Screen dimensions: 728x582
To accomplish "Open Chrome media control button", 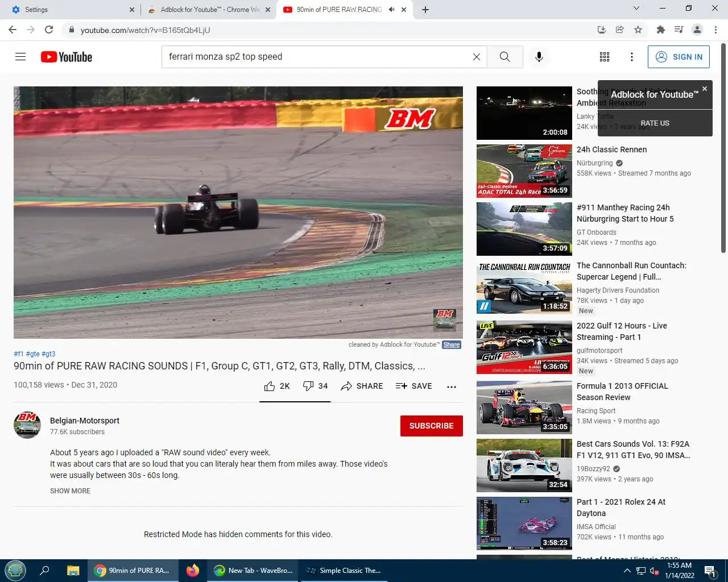I will pos(679,30).
